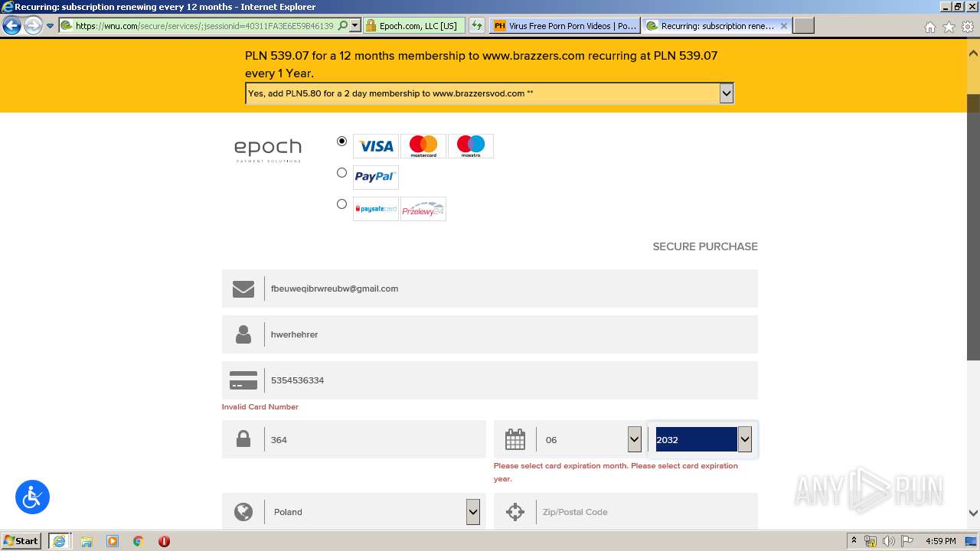Open the Favorites star icon
Image resolution: width=980 pixels, height=551 pixels.
tap(949, 27)
